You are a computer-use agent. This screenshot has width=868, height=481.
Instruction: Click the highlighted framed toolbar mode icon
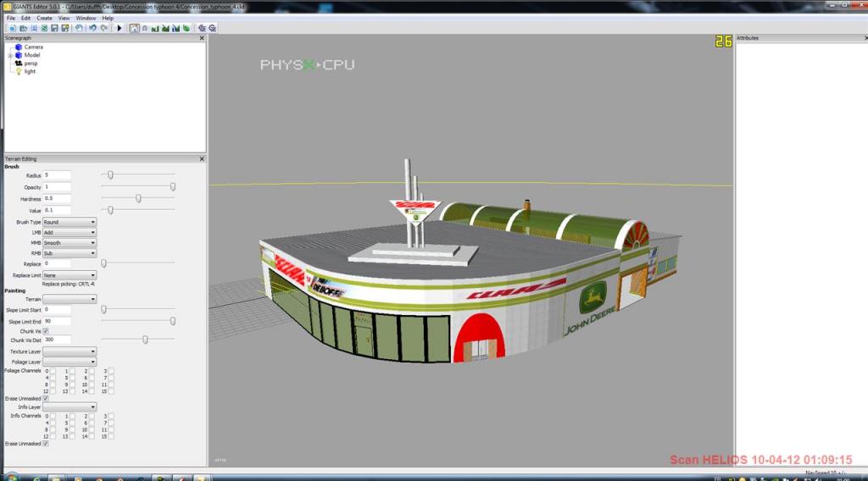click(x=135, y=28)
